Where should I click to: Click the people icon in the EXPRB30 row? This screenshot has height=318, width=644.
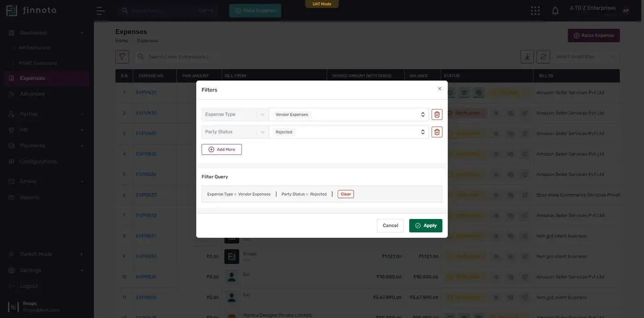(x=496, y=257)
